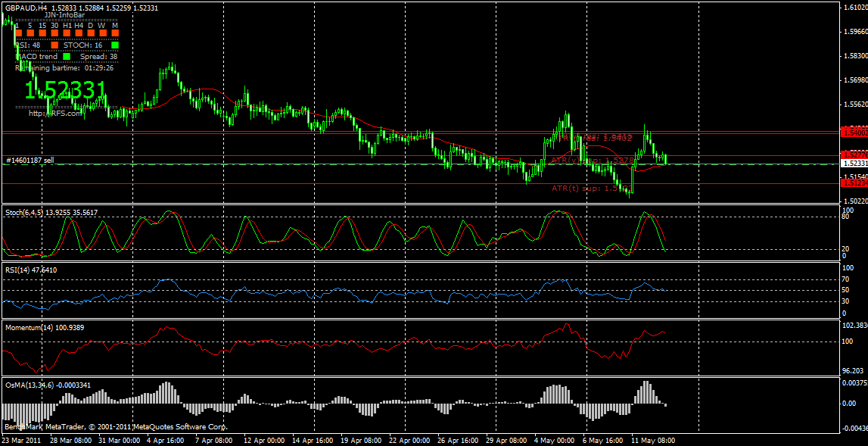Click the orange square under D
Screen dimensions: 868x446
coord(91,34)
